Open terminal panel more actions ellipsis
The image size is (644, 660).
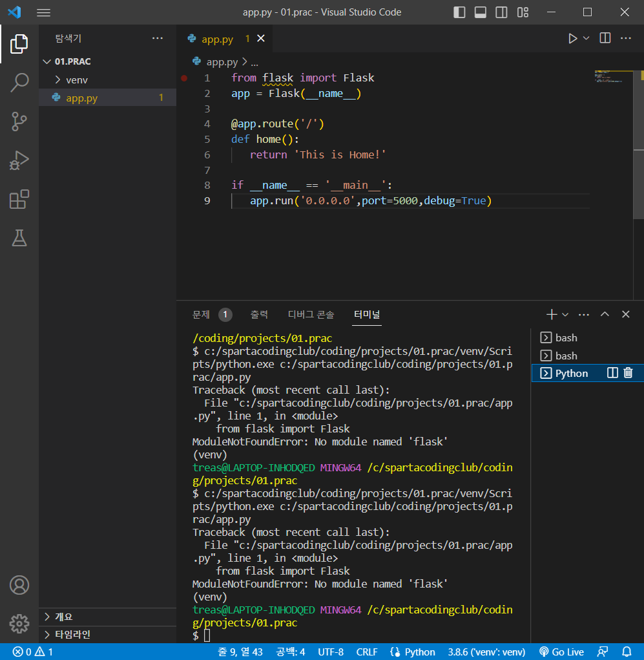tap(584, 314)
